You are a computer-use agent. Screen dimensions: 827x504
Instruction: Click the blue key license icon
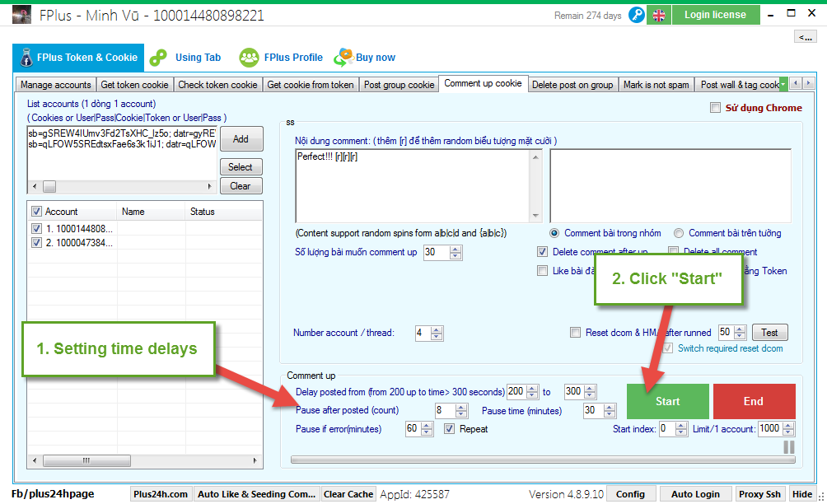click(636, 15)
